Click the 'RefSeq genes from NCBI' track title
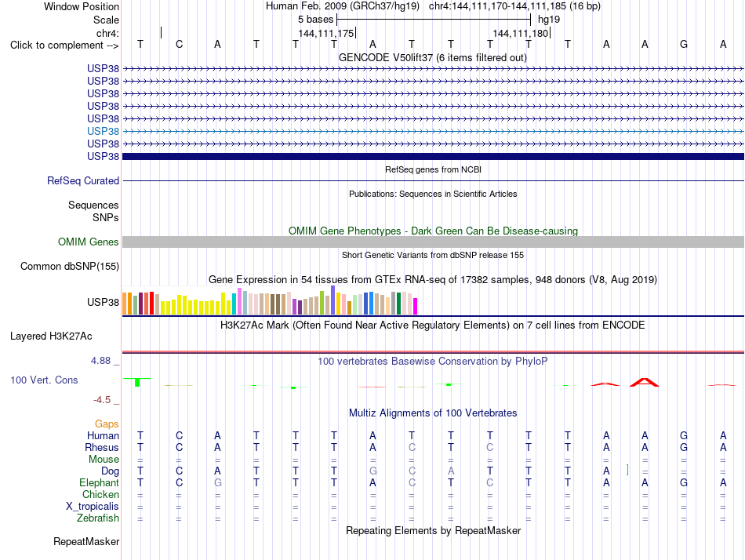 coord(433,169)
